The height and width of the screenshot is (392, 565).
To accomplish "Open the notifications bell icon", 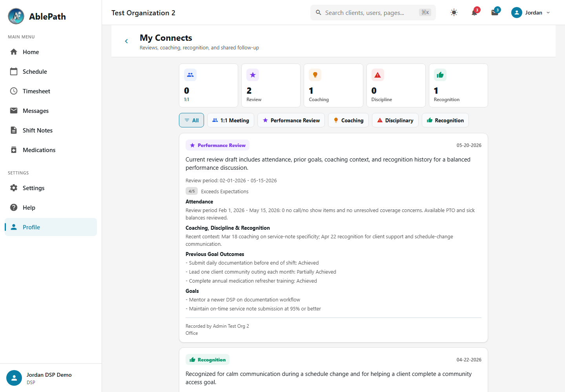I will coord(474,13).
